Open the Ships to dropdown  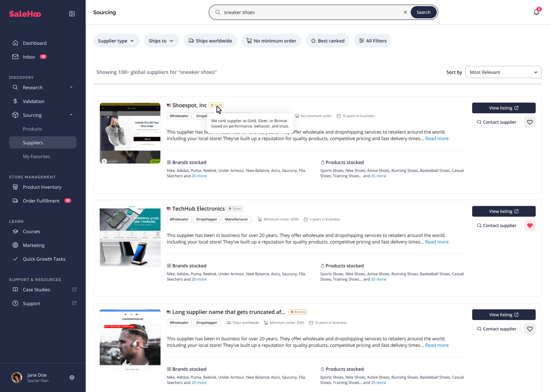(x=161, y=41)
